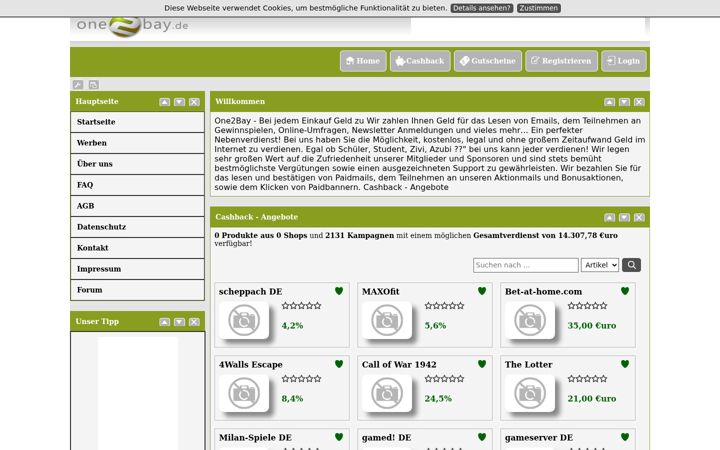The image size is (720, 450).
Task: Open the Registrieren page
Action: point(562,61)
